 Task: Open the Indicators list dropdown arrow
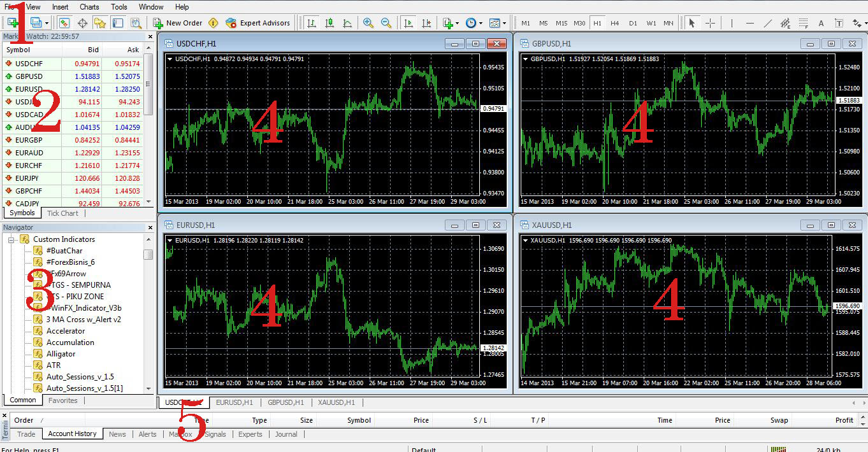(458, 23)
